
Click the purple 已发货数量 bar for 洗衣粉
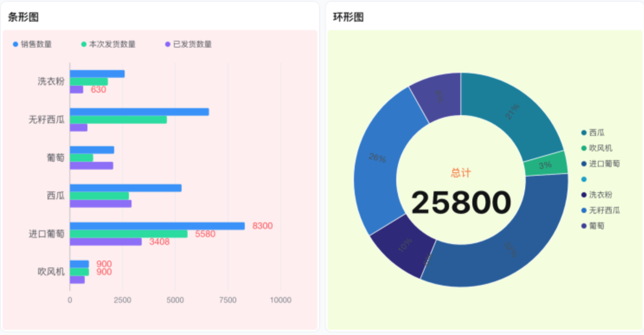77,90
